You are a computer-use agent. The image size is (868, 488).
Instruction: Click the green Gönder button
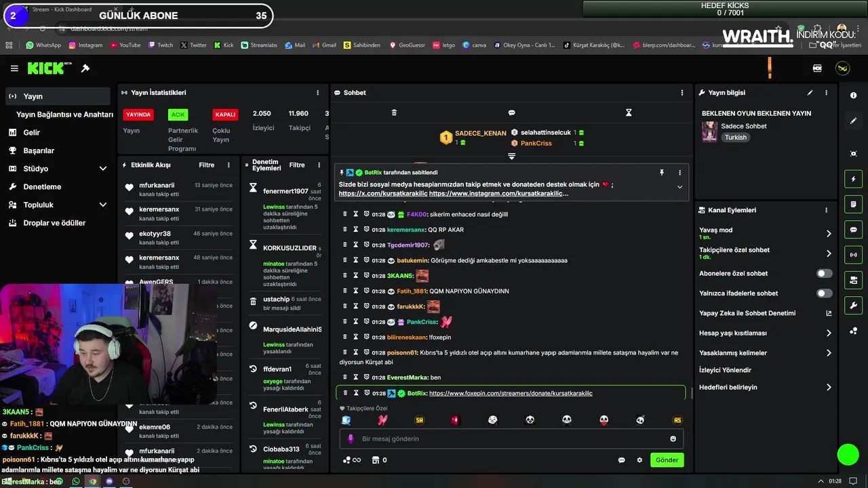tap(667, 460)
